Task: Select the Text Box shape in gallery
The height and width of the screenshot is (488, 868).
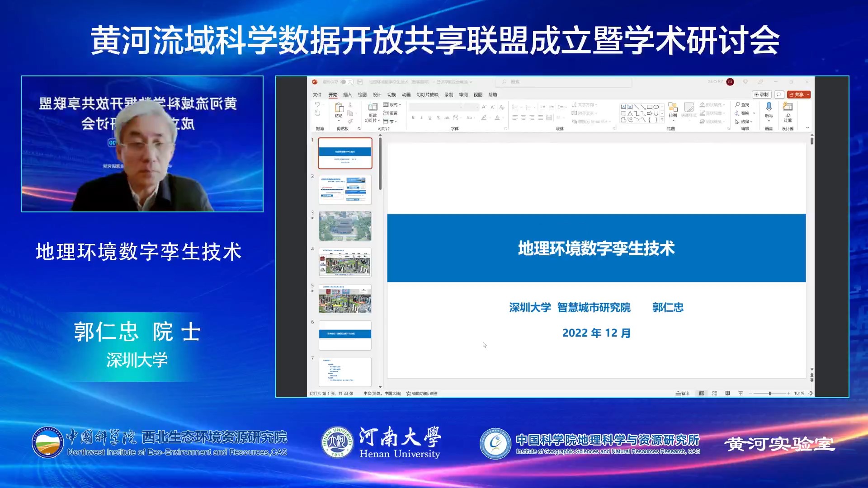Action: (x=623, y=107)
